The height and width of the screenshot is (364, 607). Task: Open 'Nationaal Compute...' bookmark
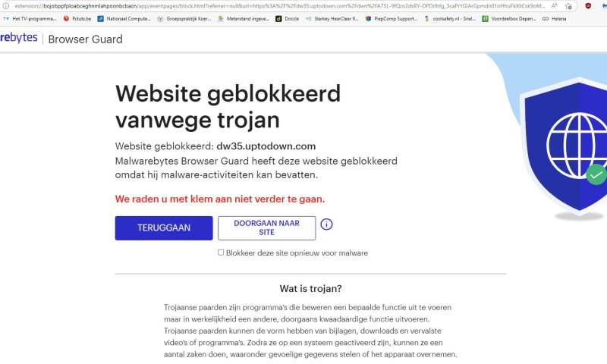point(124,18)
